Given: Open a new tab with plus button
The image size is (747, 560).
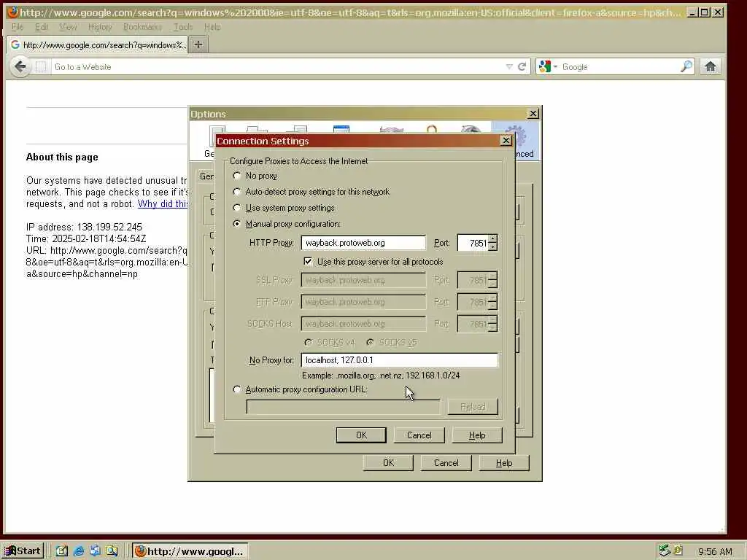Looking at the screenshot, I should point(198,44).
